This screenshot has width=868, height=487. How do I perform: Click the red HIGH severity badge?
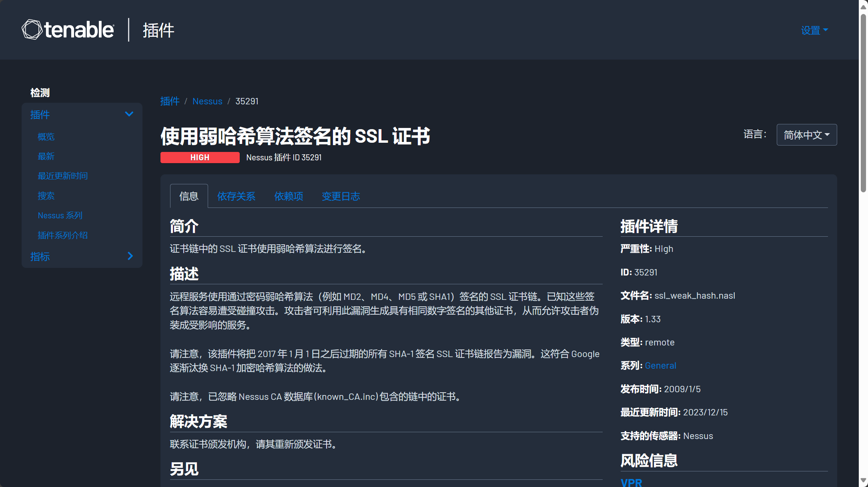coord(200,158)
